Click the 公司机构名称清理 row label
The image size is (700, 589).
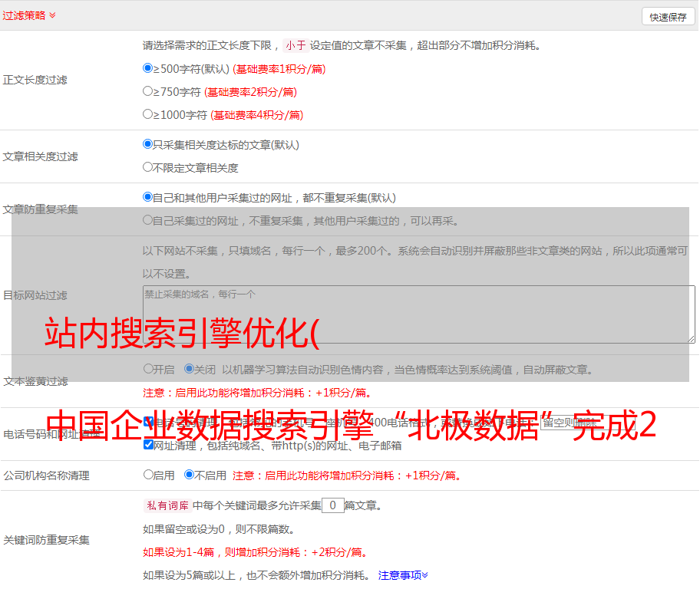tap(46, 475)
